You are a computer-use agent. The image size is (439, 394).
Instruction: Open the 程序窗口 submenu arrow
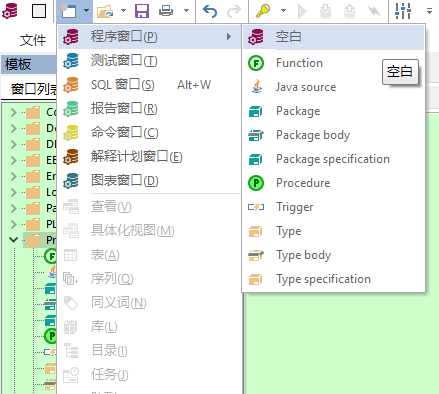coord(229,37)
